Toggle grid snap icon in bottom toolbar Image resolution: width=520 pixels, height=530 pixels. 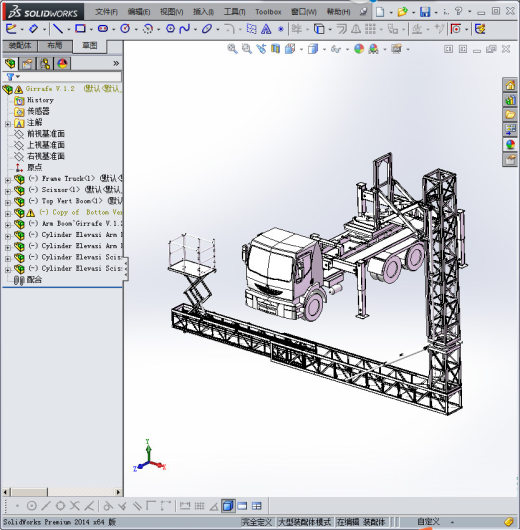point(199,506)
